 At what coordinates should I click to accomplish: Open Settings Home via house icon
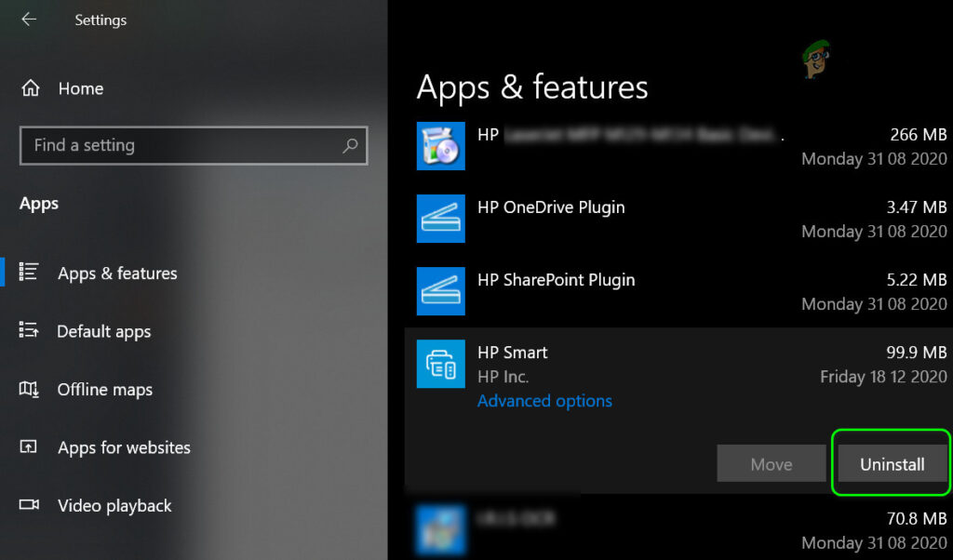[x=31, y=88]
